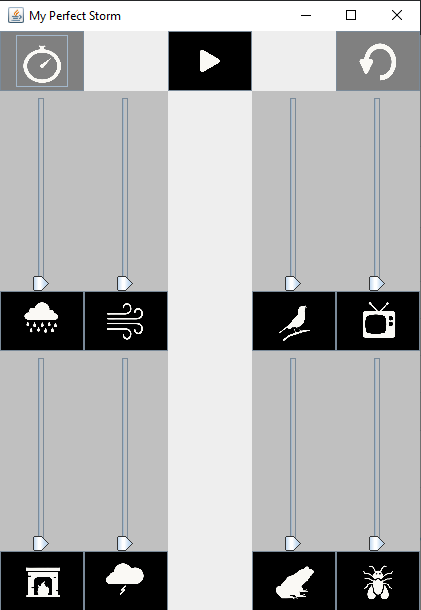
Task: Click the fireplace volume slider handle
Action: 41,543
